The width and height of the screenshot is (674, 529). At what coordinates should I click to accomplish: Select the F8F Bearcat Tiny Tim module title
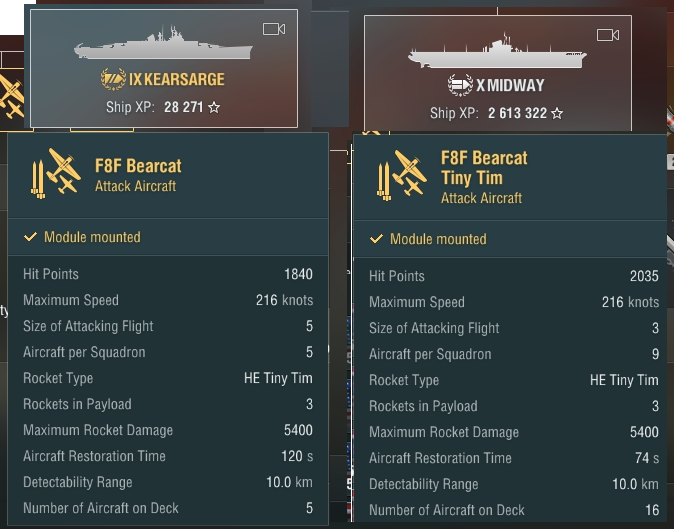click(x=484, y=168)
